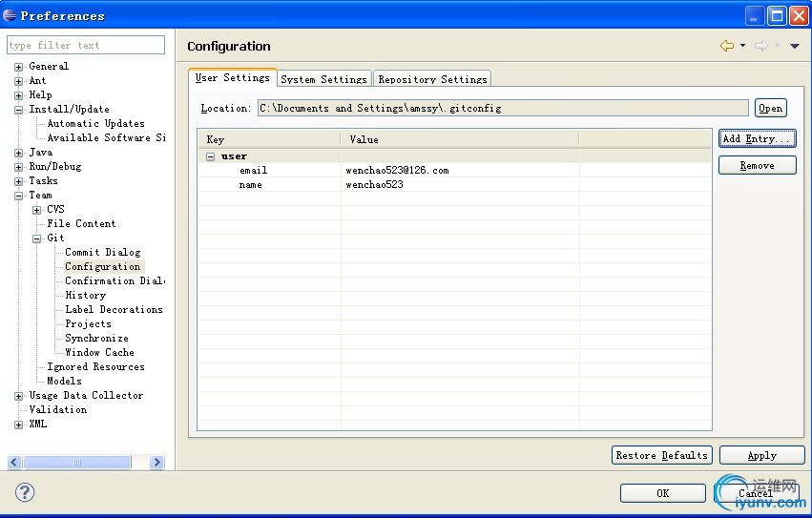
Task: Click the Key column header
Action: coord(269,139)
